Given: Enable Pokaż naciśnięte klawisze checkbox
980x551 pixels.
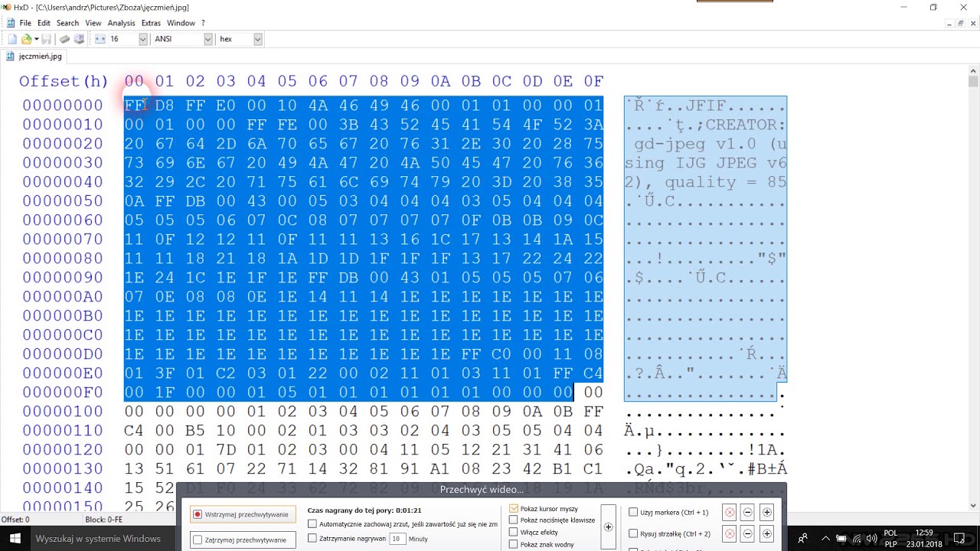Looking at the screenshot, I should point(514,520).
